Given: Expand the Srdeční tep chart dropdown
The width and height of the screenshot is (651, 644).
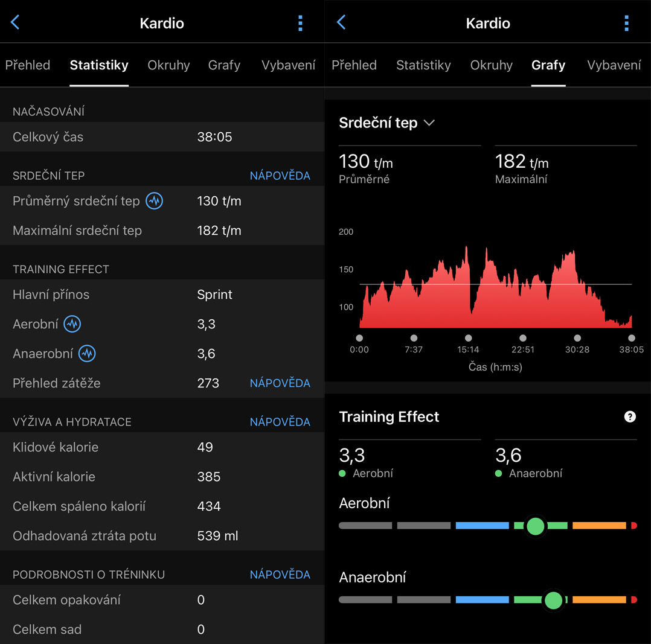Looking at the screenshot, I should (429, 123).
